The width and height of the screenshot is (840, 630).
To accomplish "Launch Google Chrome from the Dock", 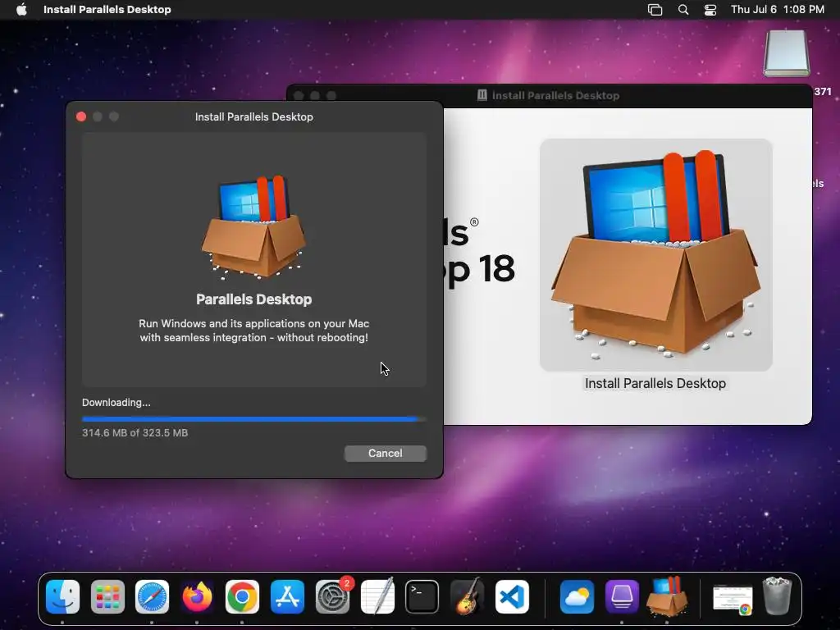I will pos(242,597).
